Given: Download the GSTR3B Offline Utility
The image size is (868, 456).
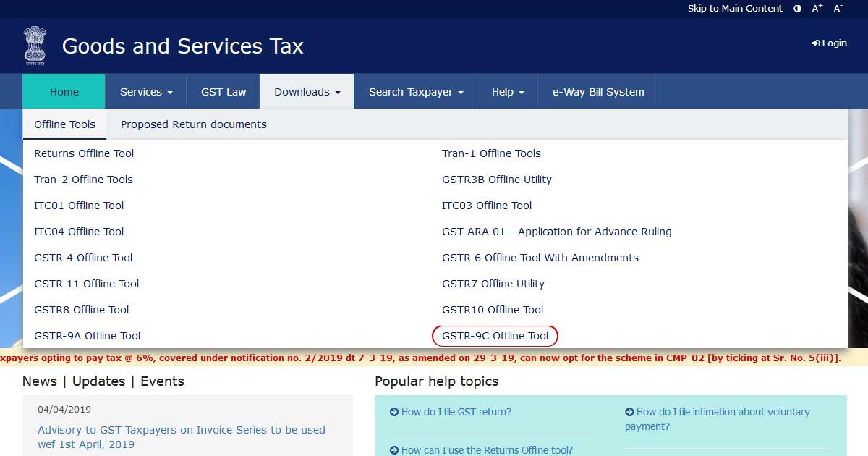Looking at the screenshot, I should coord(496,179).
